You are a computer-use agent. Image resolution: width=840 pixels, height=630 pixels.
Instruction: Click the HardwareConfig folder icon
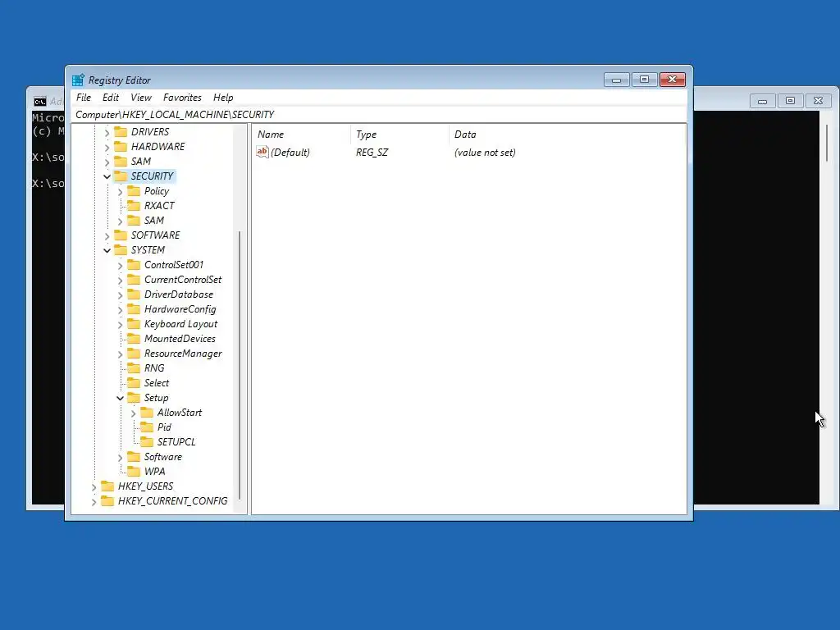click(x=134, y=309)
